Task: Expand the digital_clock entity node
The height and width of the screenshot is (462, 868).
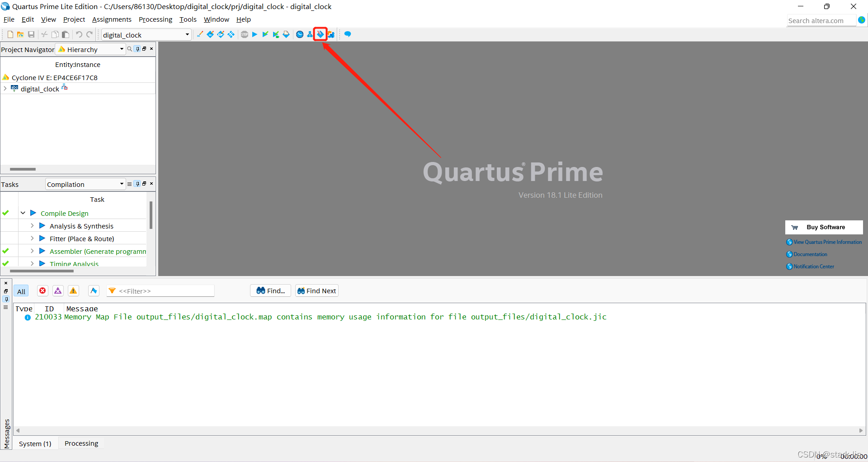Action: (x=5, y=89)
